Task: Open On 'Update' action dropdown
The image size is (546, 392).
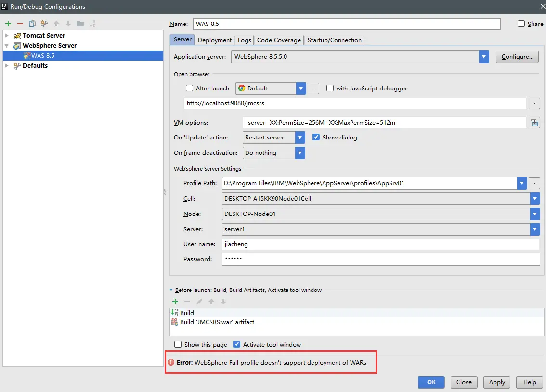Action: coord(300,138)
